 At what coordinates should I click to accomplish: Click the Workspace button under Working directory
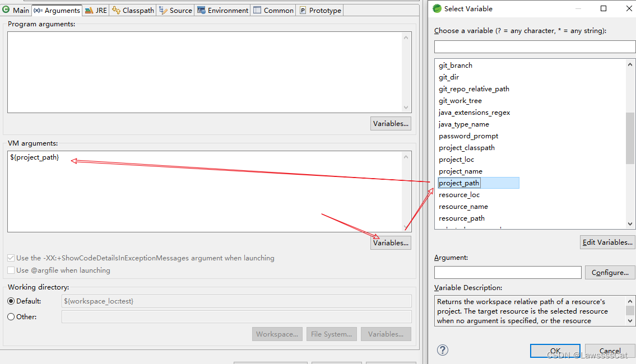coord(277,334)
